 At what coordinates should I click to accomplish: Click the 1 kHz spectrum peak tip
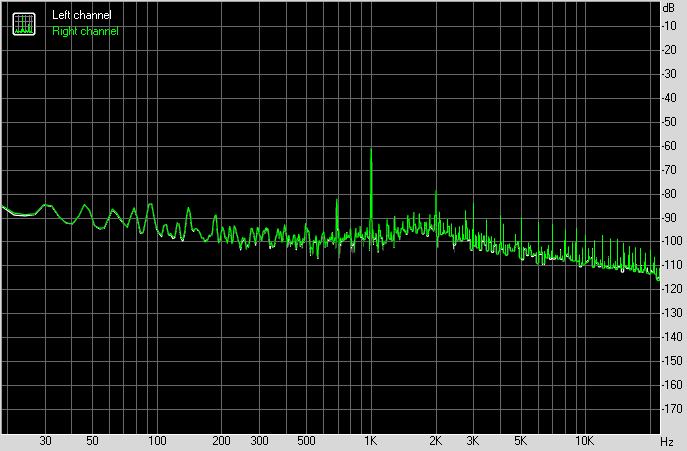click(x=371, y=149)
